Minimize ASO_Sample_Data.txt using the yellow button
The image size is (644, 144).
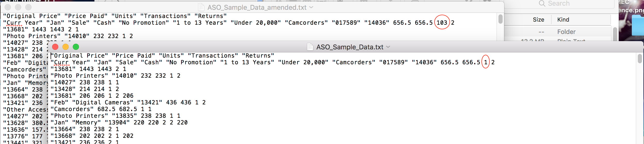tap(66, 47)
